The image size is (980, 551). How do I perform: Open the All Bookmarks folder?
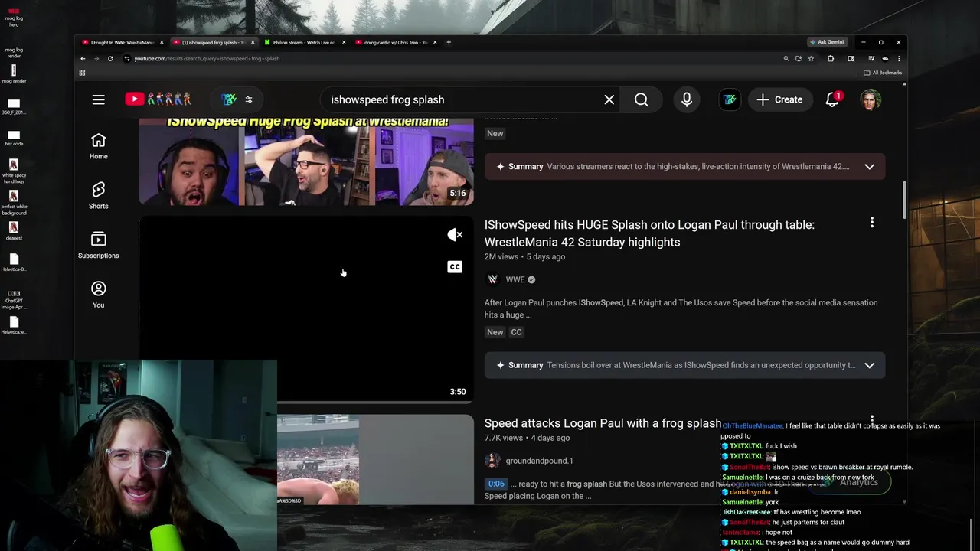(x=883, y=73)
